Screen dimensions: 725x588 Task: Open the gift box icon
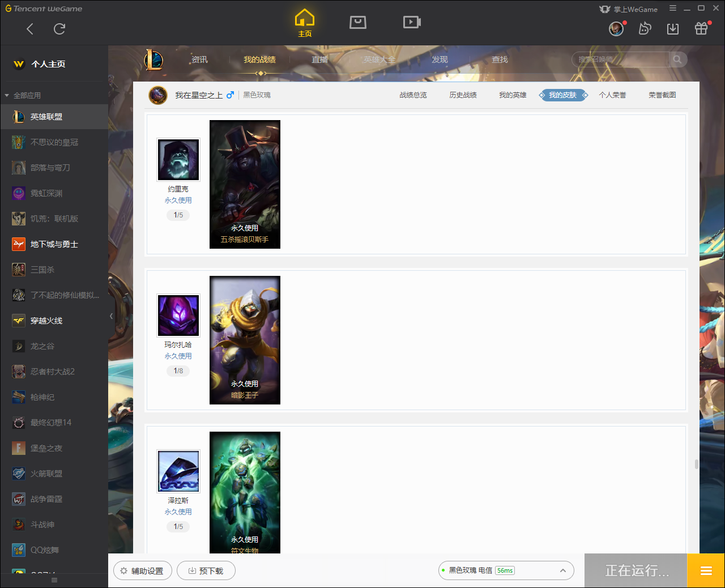(701, 28)
